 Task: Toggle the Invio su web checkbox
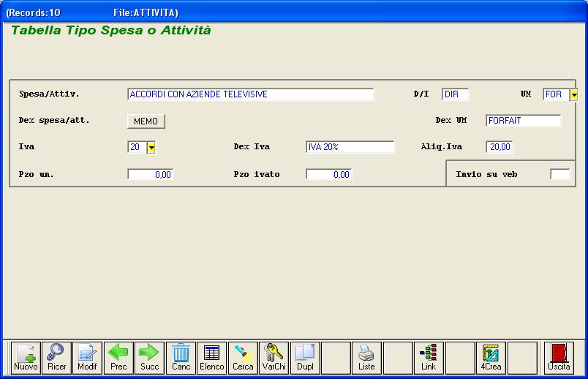[560, 174]
